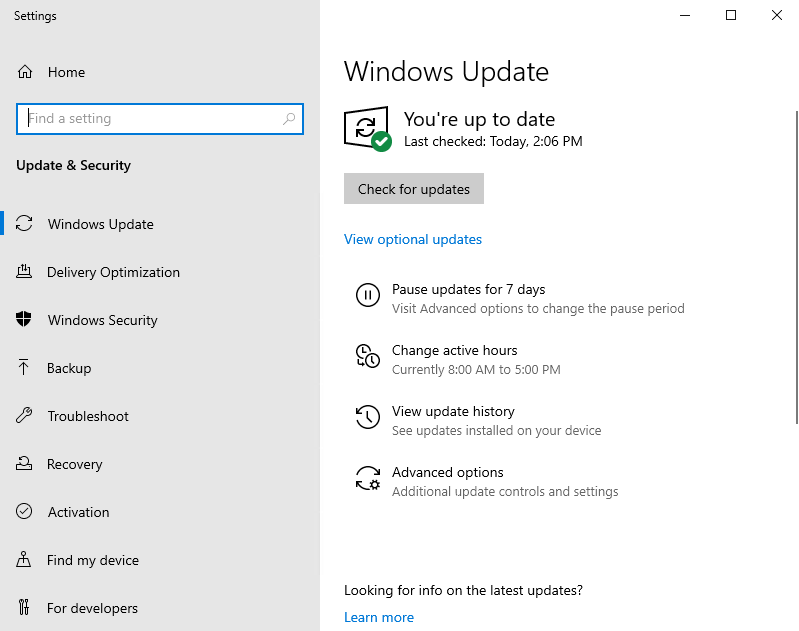Close the Settings window

tap(777, 15)
